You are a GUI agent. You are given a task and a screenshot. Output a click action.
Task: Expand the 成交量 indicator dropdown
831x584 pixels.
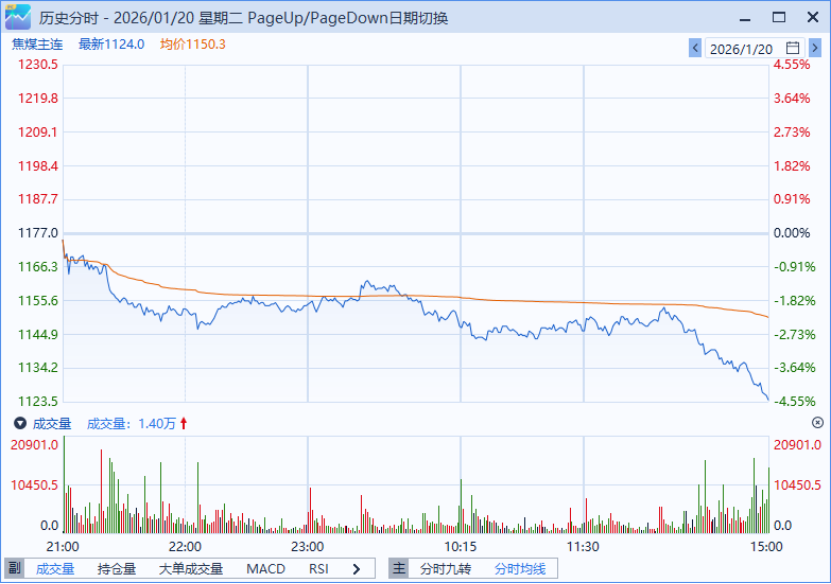[19, 423]
